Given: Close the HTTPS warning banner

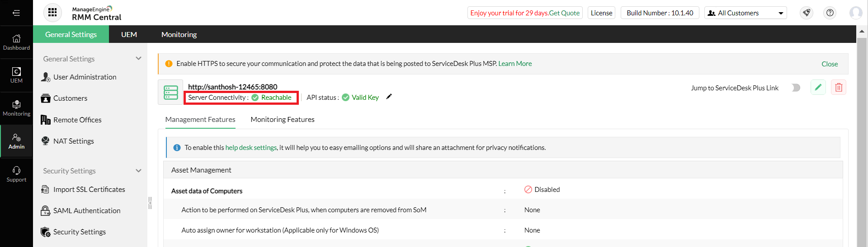Looking at the screenshot, I should [x=830, y=64].
